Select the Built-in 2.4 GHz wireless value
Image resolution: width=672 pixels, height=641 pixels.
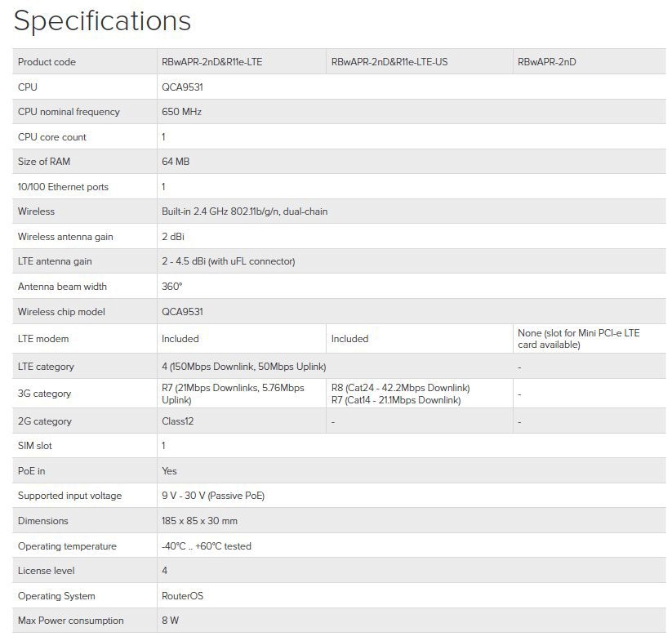tap(244, 211)
